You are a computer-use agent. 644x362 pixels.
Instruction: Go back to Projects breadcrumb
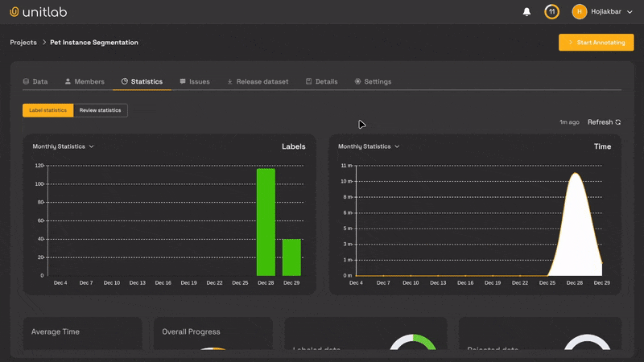(x=23, y=43)
